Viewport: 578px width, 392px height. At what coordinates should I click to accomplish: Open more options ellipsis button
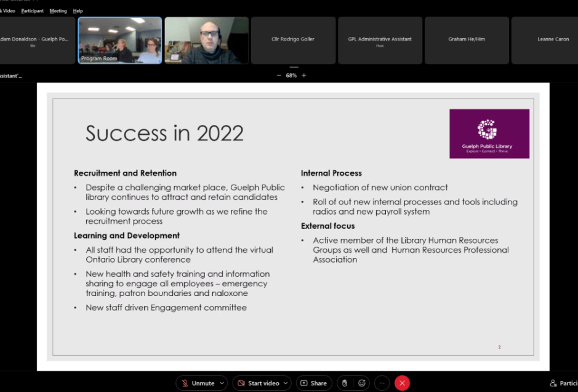(x=382, y=383)
